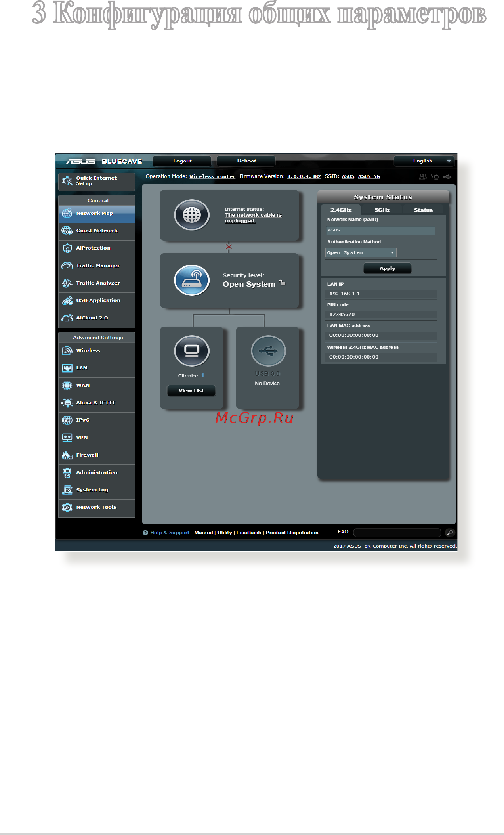Click the ASUS SSID link in header
This screenshot has width=504, height=835.
click(348, 176)
